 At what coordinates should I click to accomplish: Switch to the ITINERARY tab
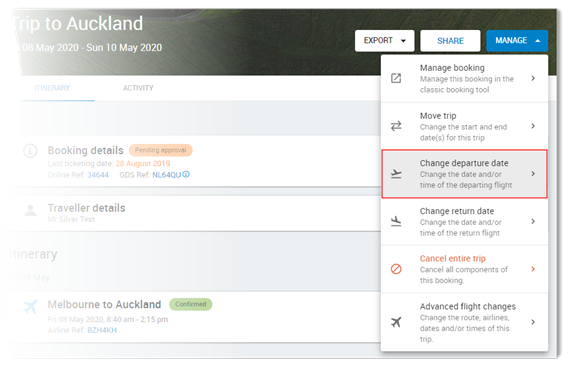pos(52,88)
